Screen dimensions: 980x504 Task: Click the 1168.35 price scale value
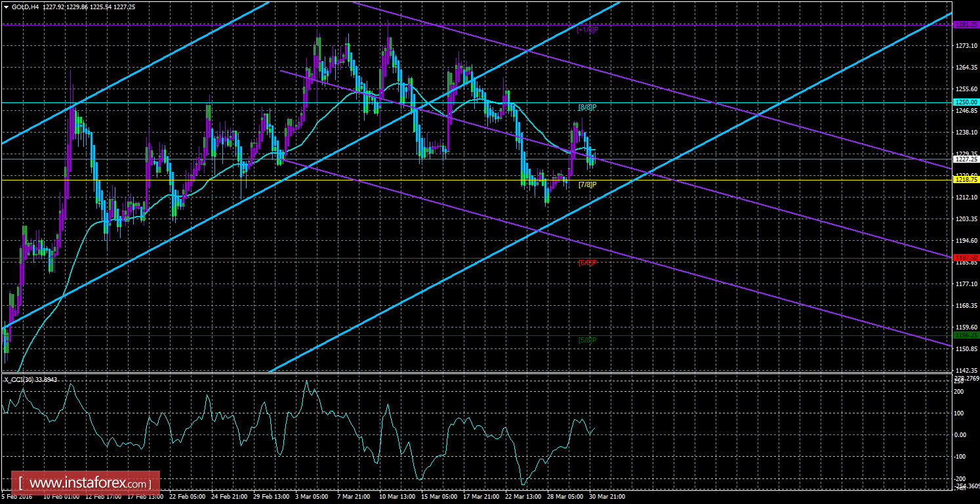(x=968, y=306)
